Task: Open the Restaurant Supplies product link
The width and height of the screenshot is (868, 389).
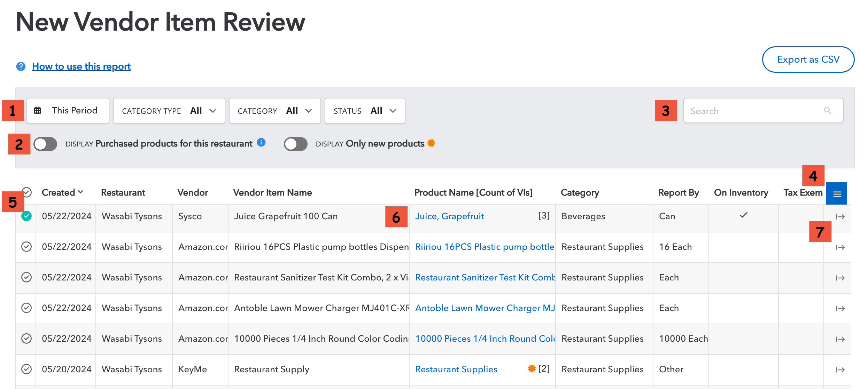Action: pyautogui.click(x=456, y=369)
